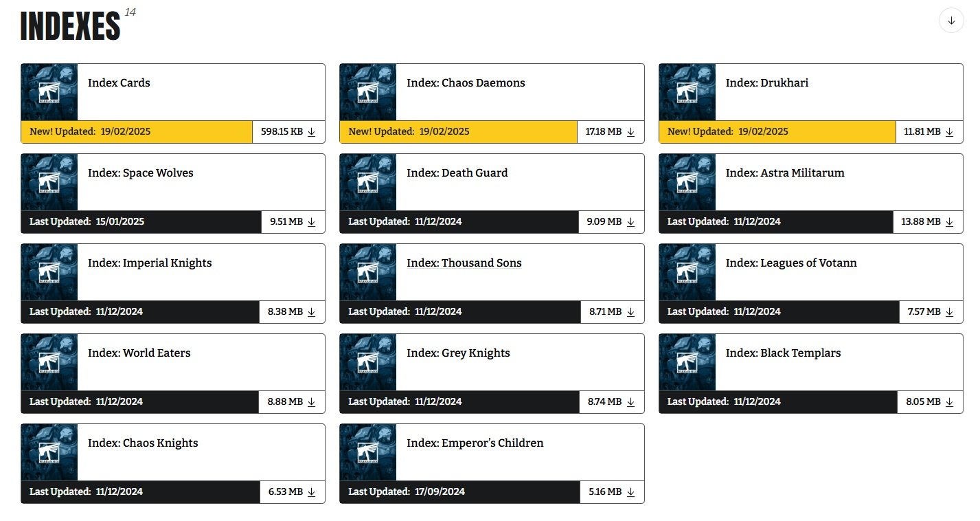Click the '598.15 KB' file size text
The image size is (980, 521).
282,132
